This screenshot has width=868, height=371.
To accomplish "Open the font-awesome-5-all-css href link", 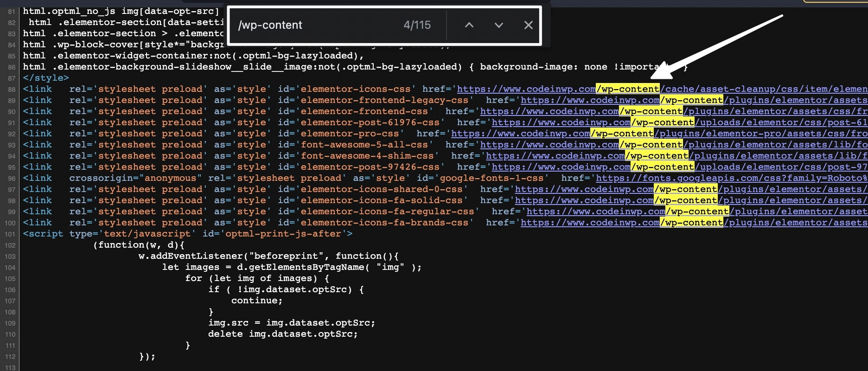I will coord(549,145).
